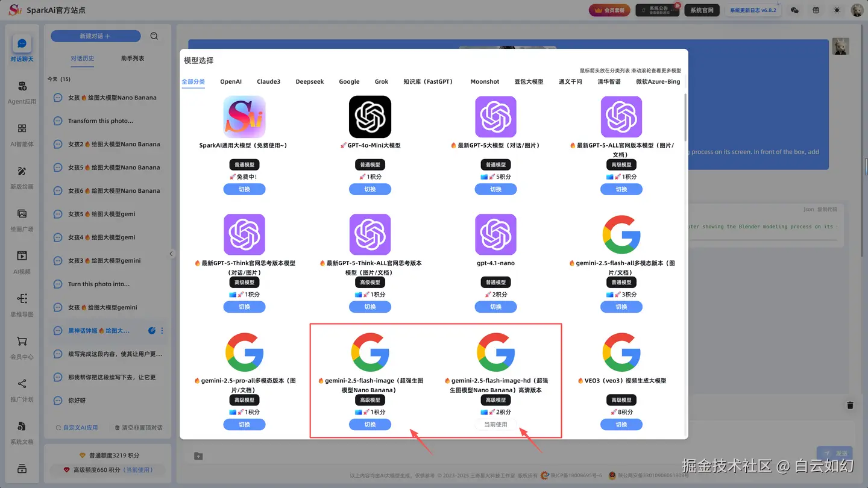The height and width of the screenshot is (488, 868).
Task: Open 绘画广场 sidebar section
Action: [22, 219]
